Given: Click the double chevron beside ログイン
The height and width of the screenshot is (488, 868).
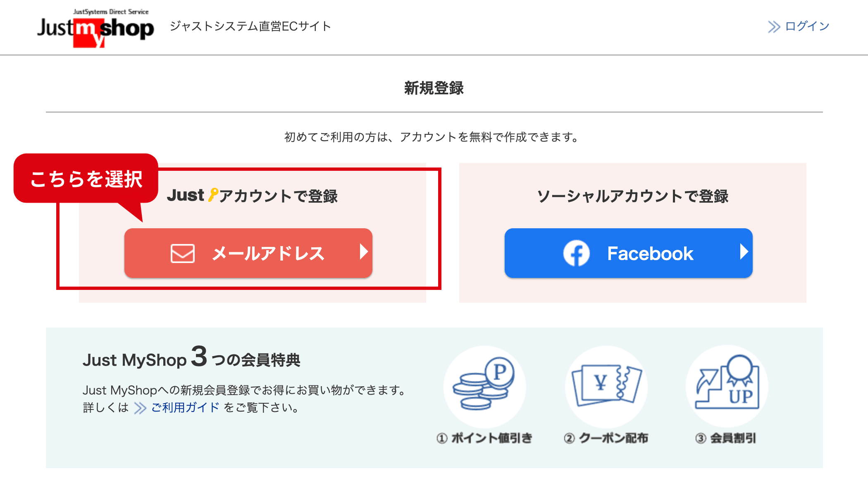Looking at the screenshot, I should tap(774, 27).
